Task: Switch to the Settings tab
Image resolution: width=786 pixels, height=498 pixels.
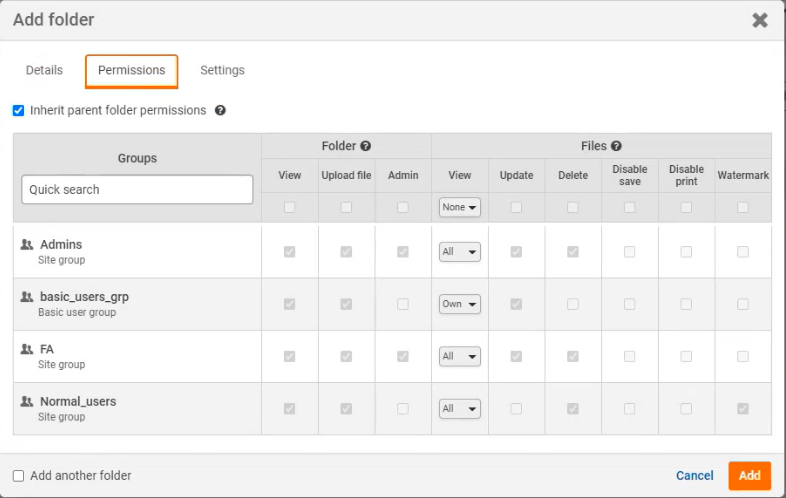Action: (222, 71)
